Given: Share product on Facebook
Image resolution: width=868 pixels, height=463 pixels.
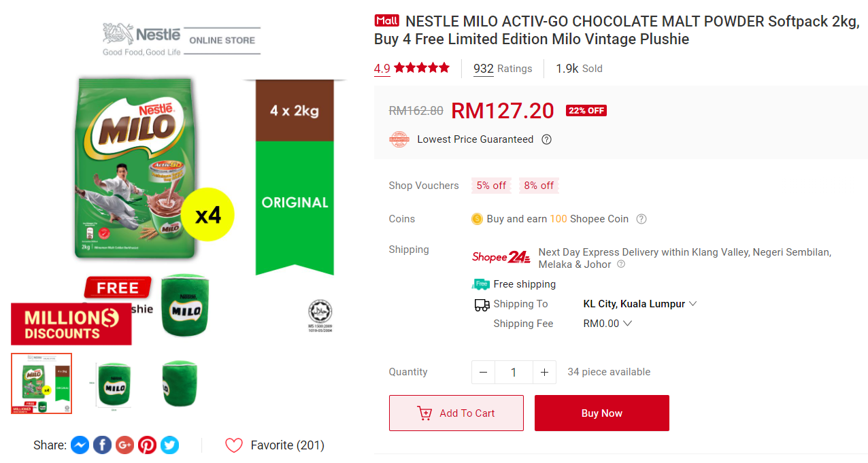Looking at the screenshot, I should (102, 445).
